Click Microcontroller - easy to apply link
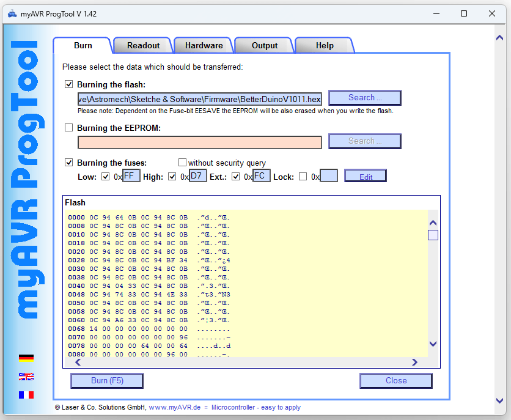Viewport: 511px width, 420px height. coord(256,407)
